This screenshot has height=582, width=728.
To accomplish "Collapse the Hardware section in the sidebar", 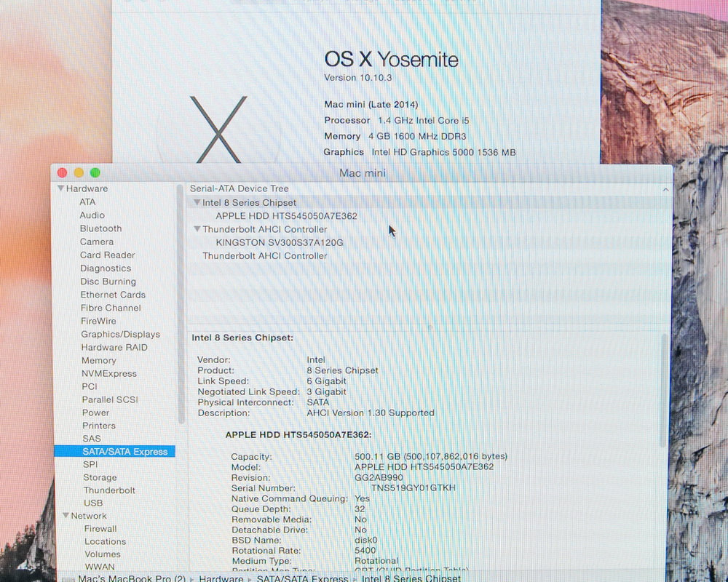I will [x=60, y=188].
